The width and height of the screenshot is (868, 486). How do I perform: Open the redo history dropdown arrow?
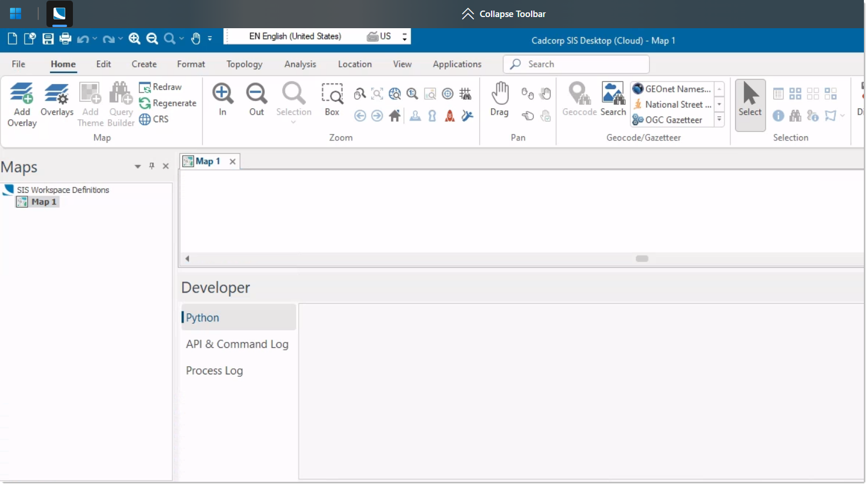pos(121,39)
